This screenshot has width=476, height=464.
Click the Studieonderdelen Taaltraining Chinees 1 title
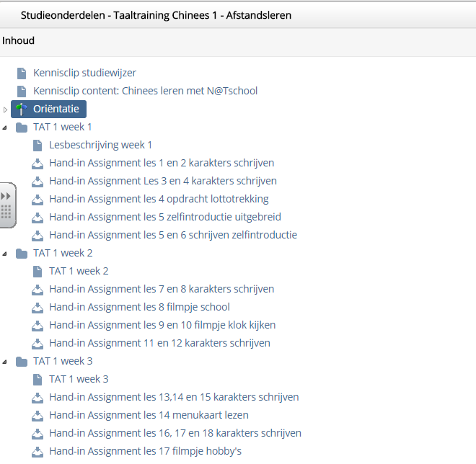[x=156, y=15]
